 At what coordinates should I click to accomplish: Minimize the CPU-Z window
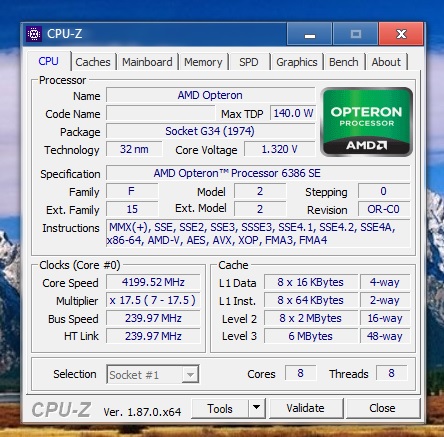(x=309, y=34)
